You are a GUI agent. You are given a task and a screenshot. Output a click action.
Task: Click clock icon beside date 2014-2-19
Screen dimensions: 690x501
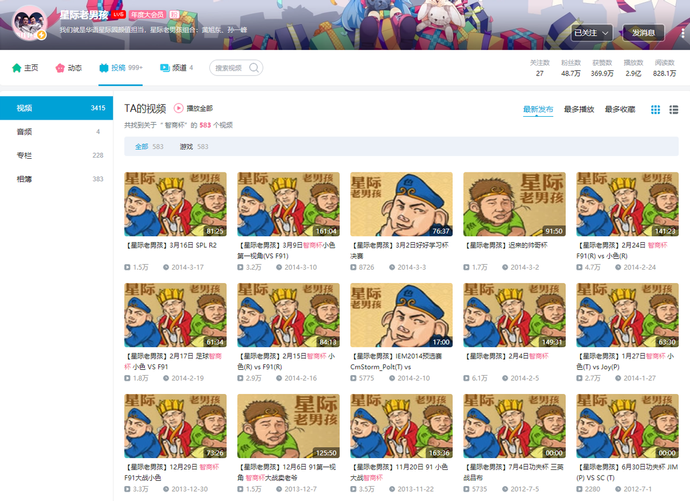(166, 378)
